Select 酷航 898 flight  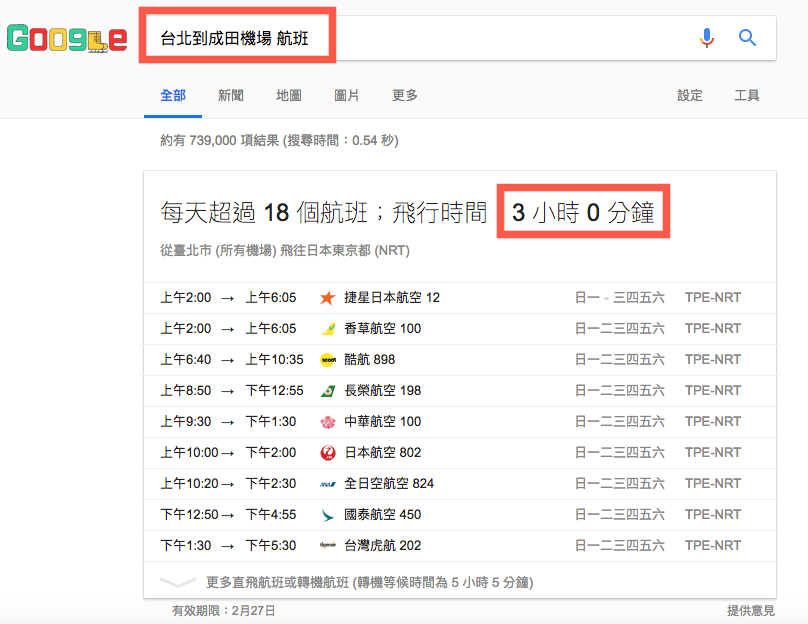[x=460, y=360]
